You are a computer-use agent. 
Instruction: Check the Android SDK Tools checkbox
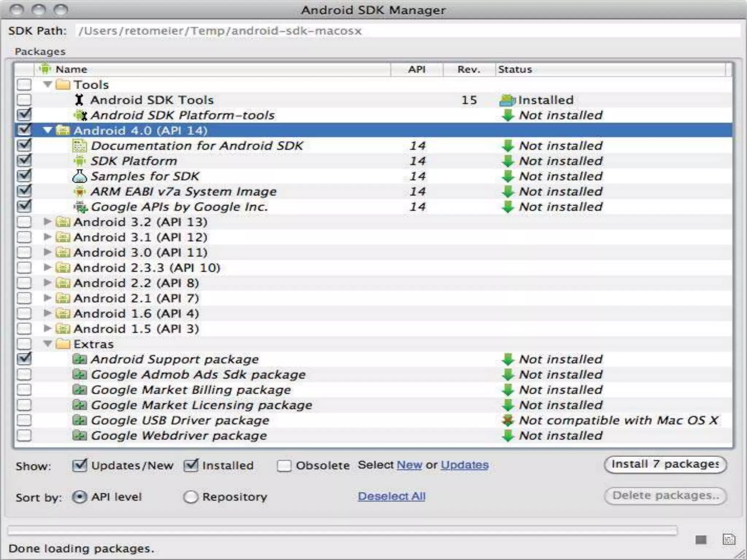pos(24,100)
